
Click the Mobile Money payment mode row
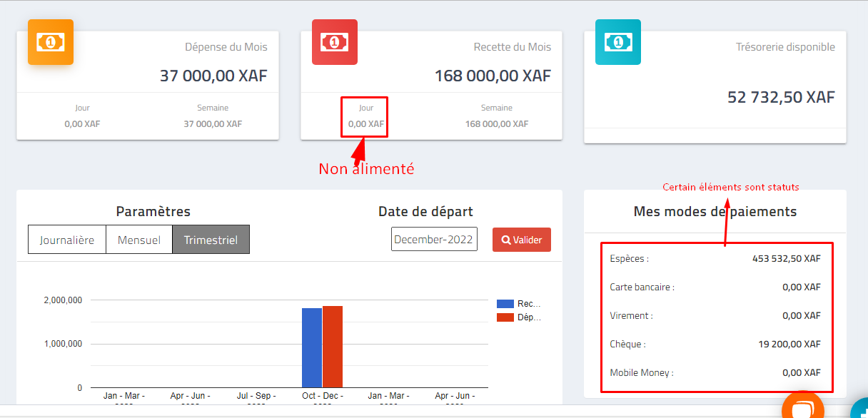(715, 372)
